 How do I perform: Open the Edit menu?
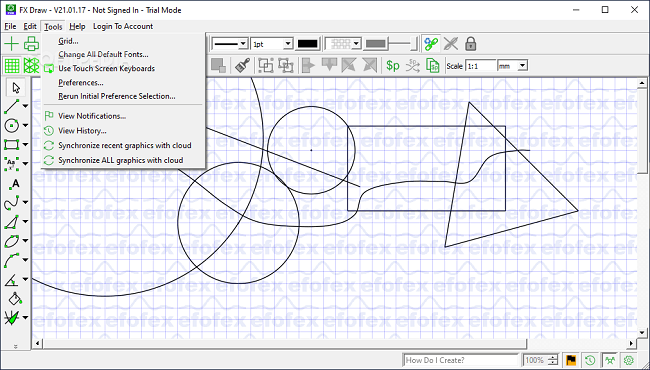30,27
